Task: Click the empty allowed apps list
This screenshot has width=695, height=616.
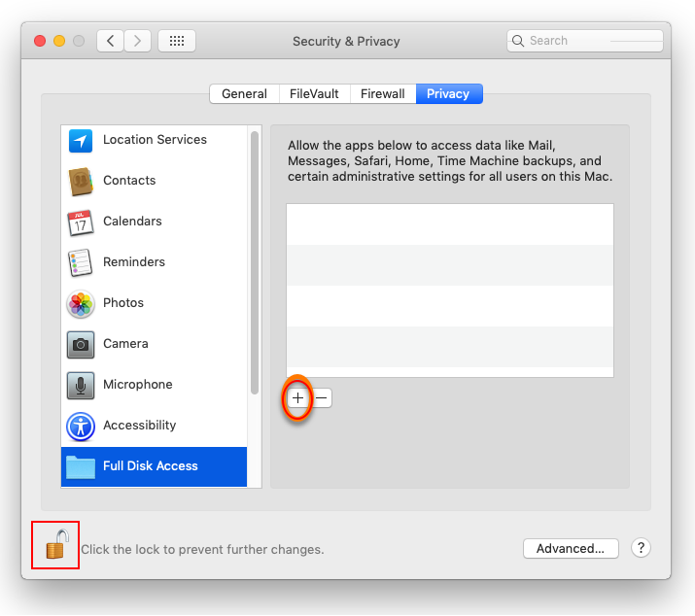Action: tap(450, 291)
